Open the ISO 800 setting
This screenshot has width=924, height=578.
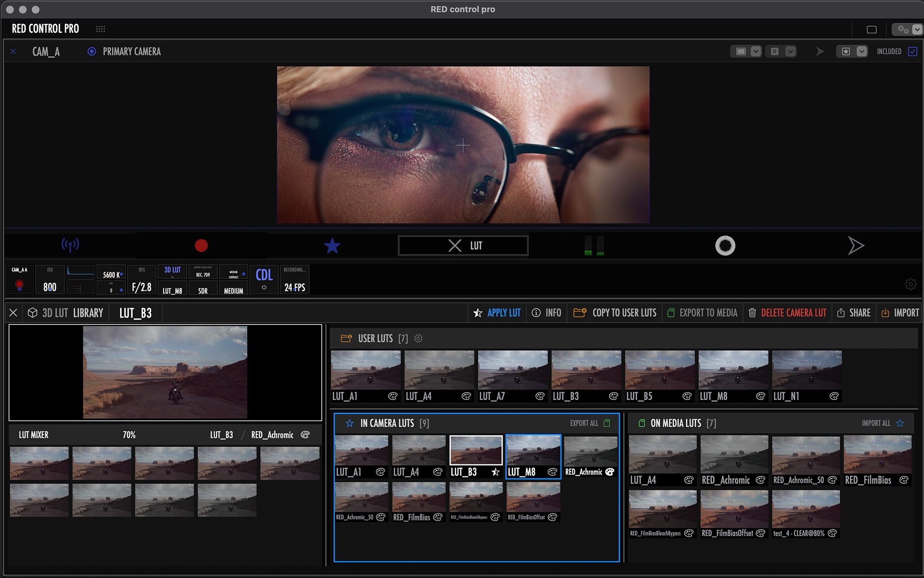pos(50,279)
